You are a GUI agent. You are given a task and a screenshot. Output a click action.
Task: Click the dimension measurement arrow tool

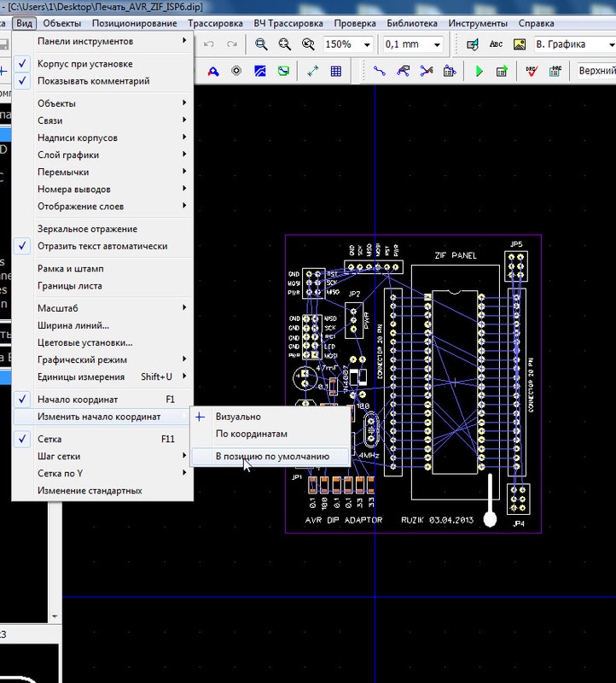312,71
